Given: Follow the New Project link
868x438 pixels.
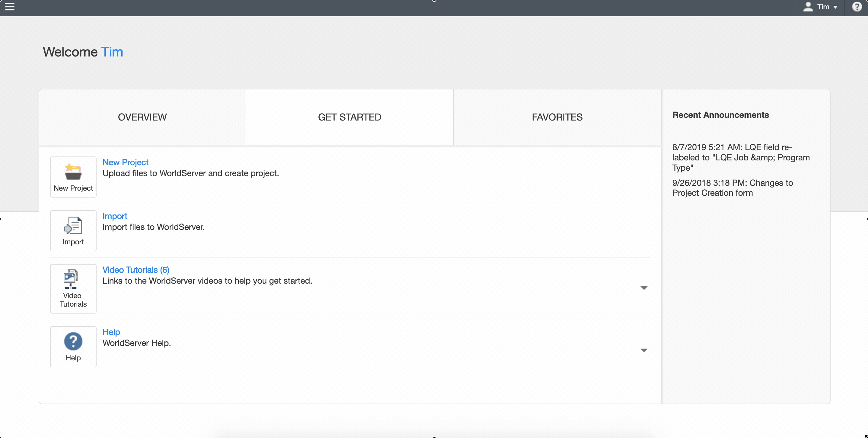Looking at the screenshot, I should 125,162.
